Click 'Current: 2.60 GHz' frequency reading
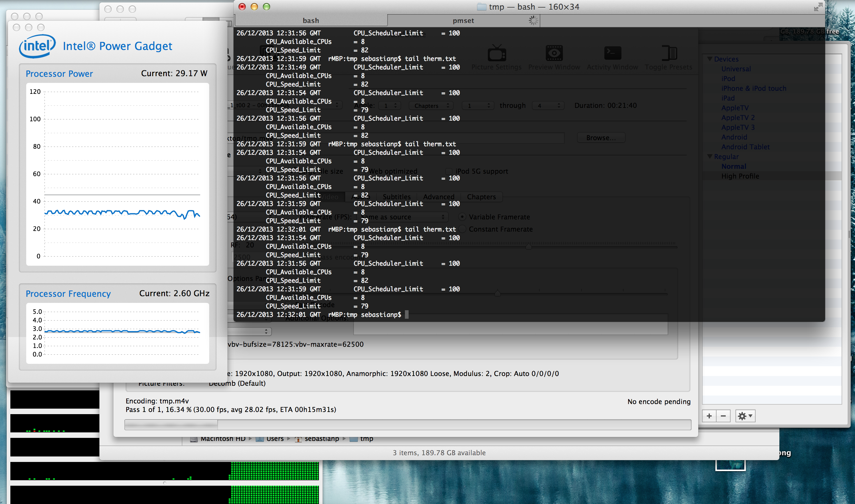The image size is (855, 504). coord(174,293)
